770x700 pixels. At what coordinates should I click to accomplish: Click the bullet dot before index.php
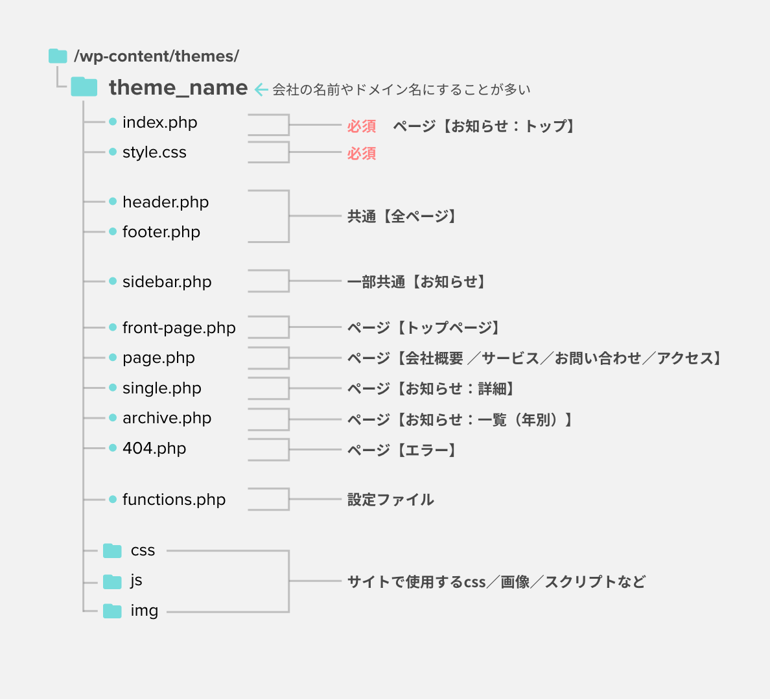113,122
